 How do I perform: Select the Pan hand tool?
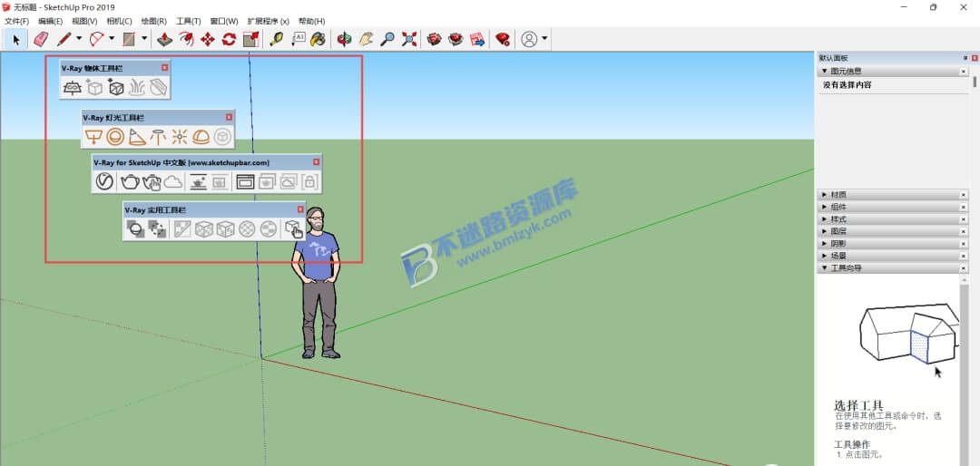click(x=366, y=39)
